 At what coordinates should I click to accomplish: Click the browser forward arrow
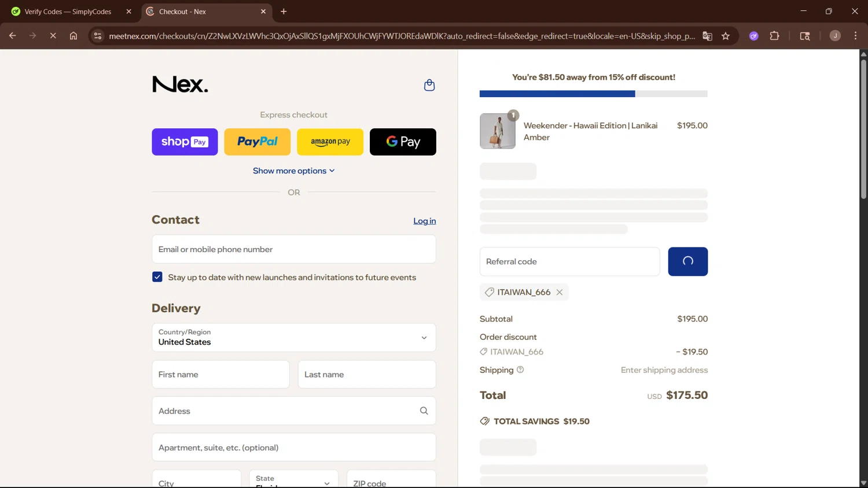(32, 36)
